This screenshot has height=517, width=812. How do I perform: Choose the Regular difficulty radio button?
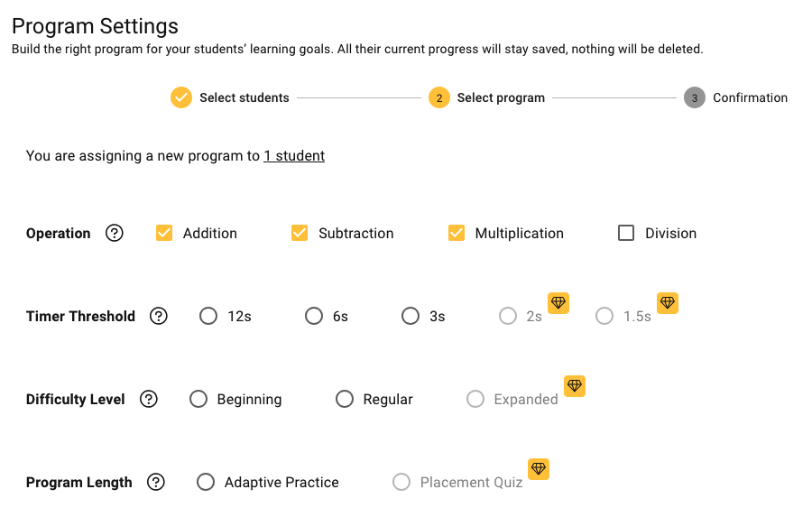coord(345,399)
